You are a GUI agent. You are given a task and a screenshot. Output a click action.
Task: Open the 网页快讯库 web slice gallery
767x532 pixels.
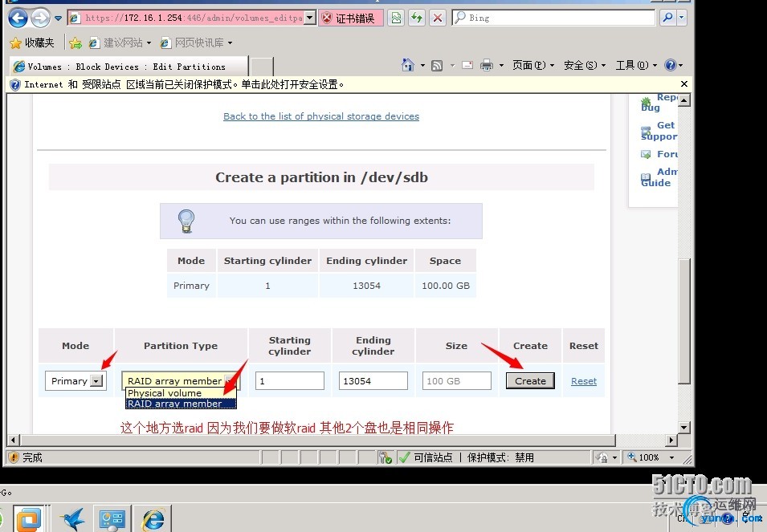tap(196, 43)
